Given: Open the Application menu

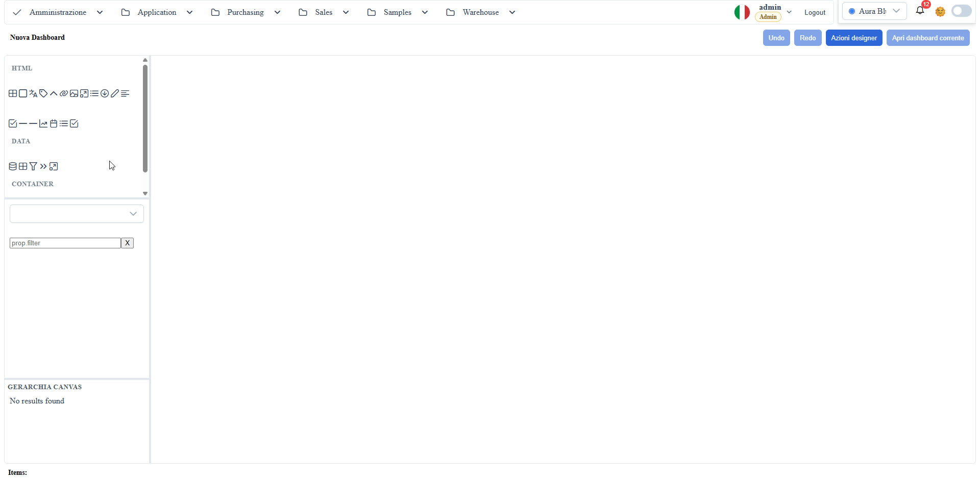Looking at the screenshot, I should pos(157,12).
